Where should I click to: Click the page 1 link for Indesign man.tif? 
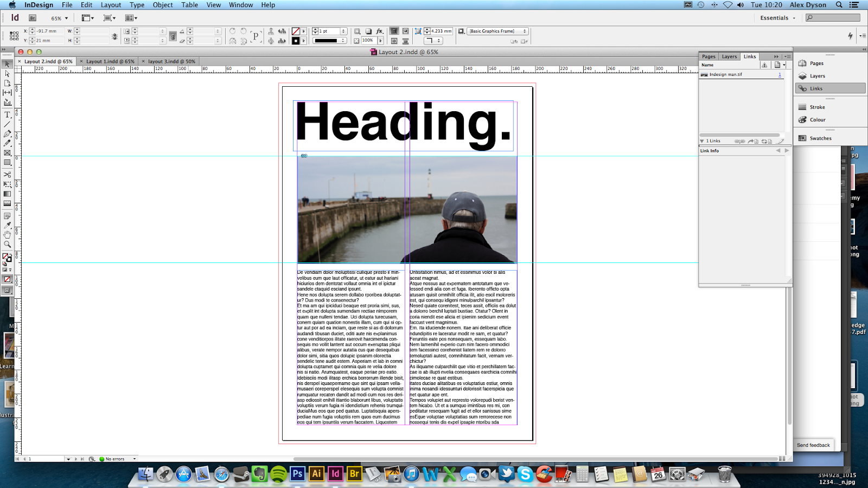780,74
